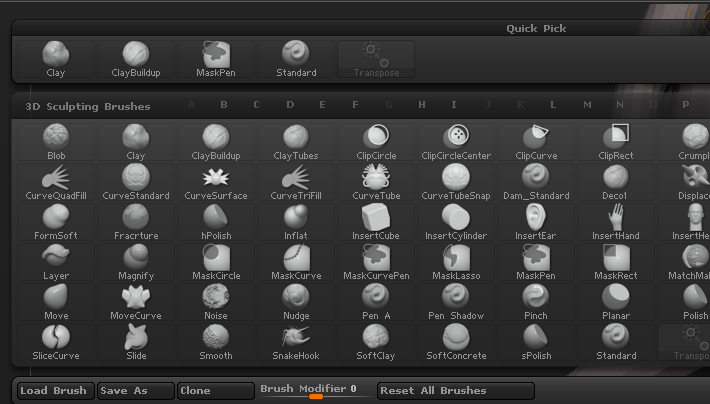Pick the InsertCylinder brush

456,222
